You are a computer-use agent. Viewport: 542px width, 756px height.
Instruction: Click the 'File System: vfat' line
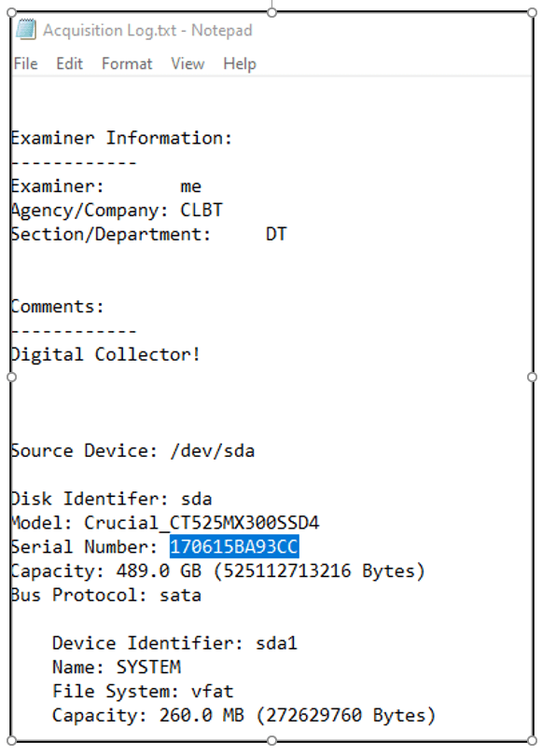[x=143, y=692]
